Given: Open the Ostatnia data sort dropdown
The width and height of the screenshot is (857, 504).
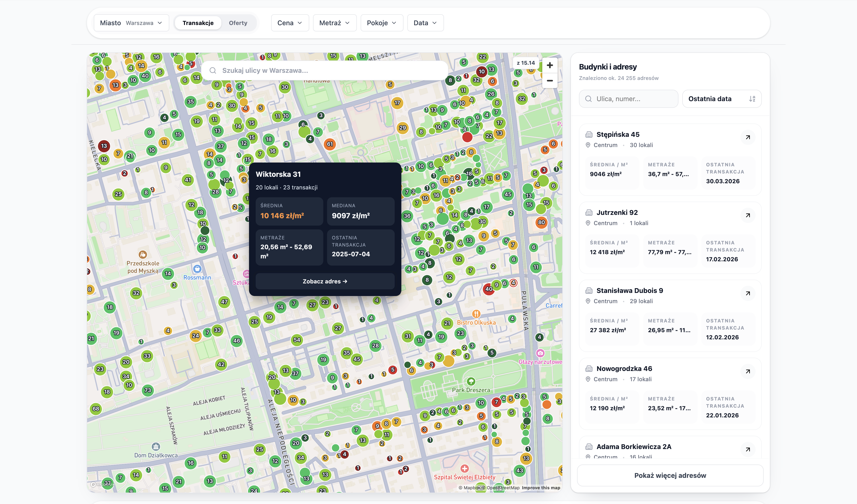Looking at the screenshot, I should click(x=722, y=99).
